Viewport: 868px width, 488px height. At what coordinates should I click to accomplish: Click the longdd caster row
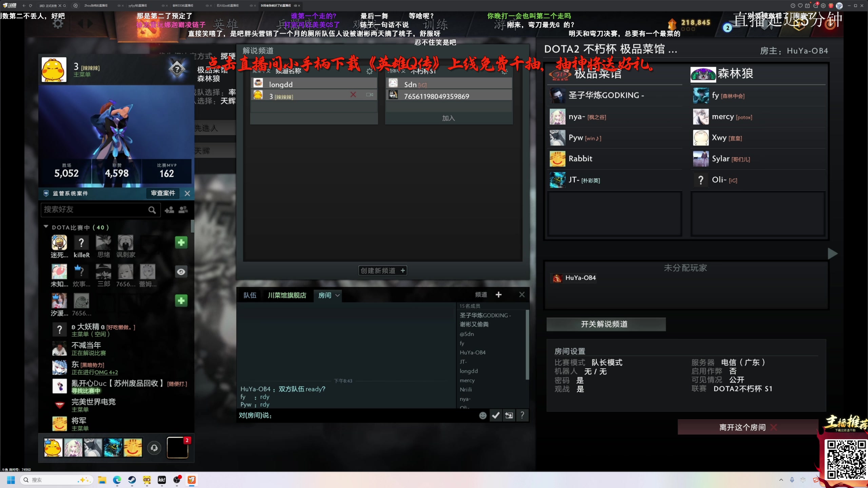click(x=314, y=83)
